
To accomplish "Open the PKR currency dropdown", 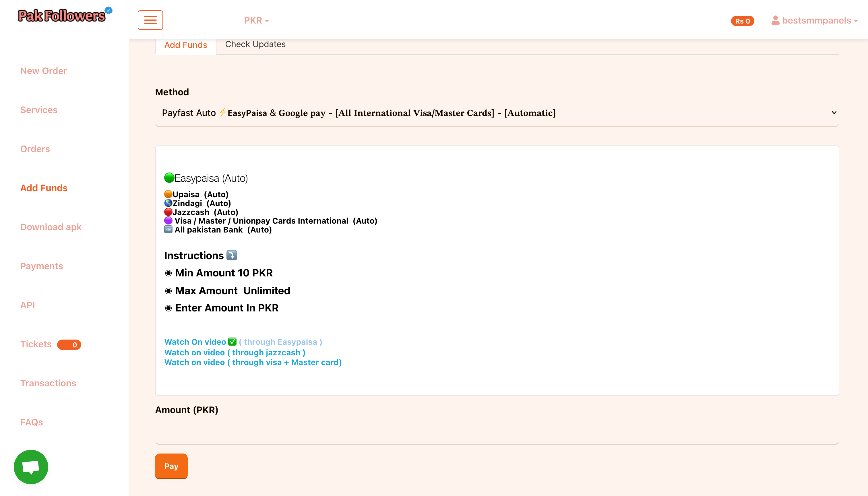I will 256,21.
